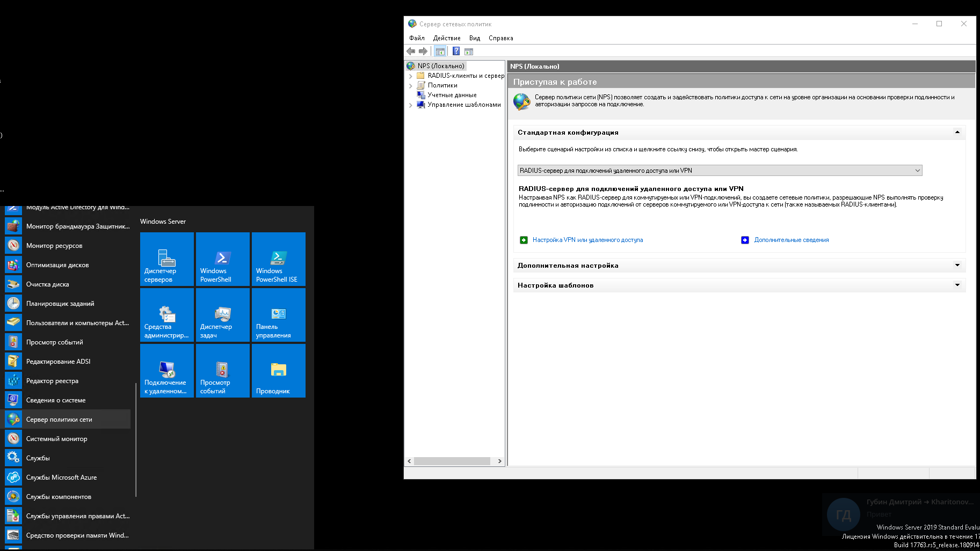The height and width of the screenshot is (551, 980).
Task: Open the Действие menu
Action: coord(447,38)
